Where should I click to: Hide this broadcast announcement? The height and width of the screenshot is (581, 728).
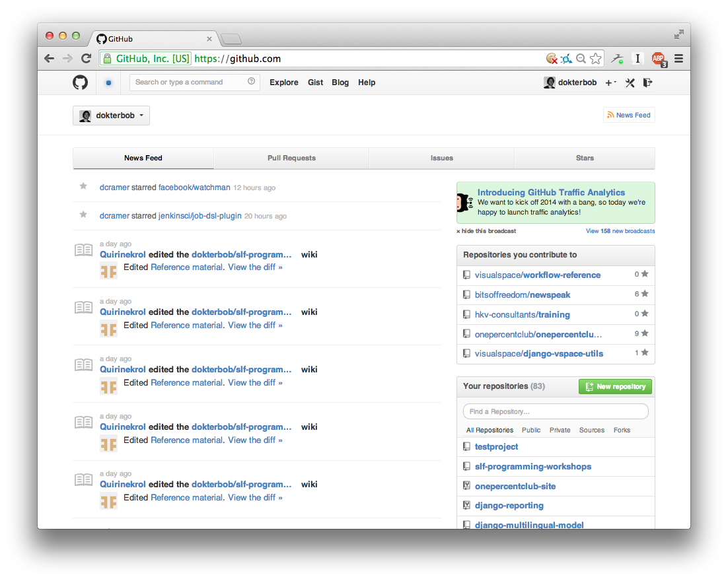click(x=486, y=231)
